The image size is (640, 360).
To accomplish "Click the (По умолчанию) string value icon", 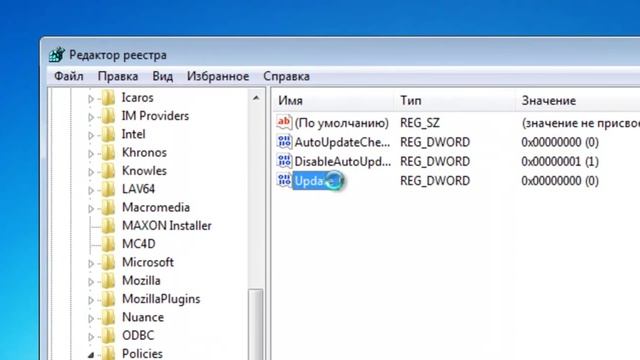I will tap(284, 122).
